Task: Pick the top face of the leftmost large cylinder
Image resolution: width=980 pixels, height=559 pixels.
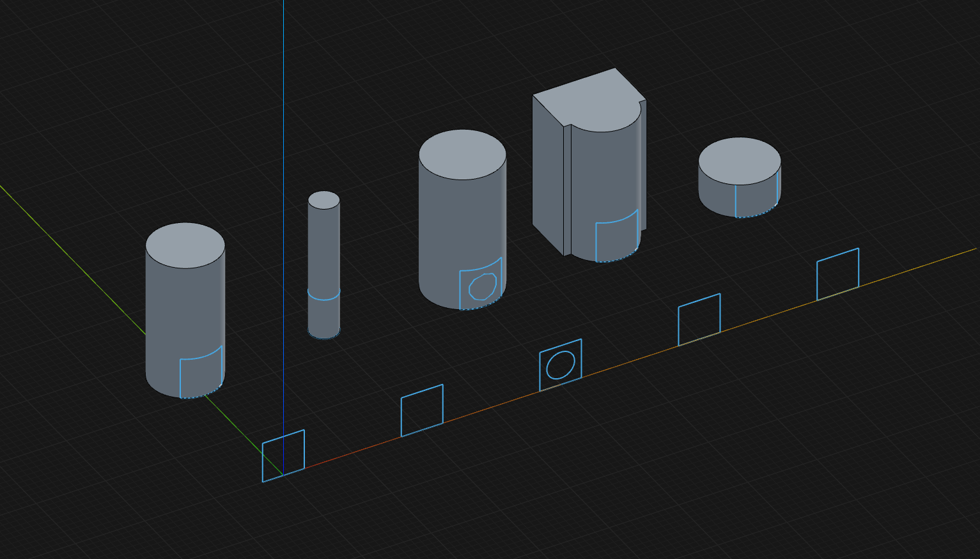Action: (x=185, y=245)
